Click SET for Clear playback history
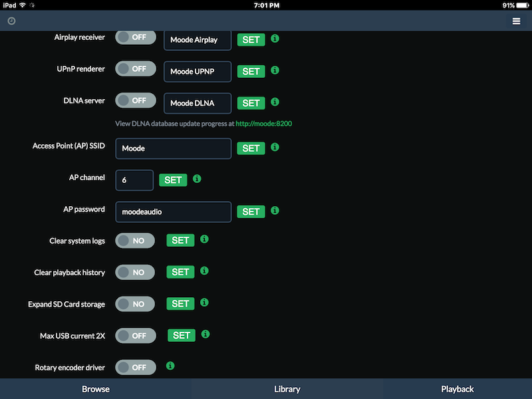The image size is (532, 399). [180, 272]
